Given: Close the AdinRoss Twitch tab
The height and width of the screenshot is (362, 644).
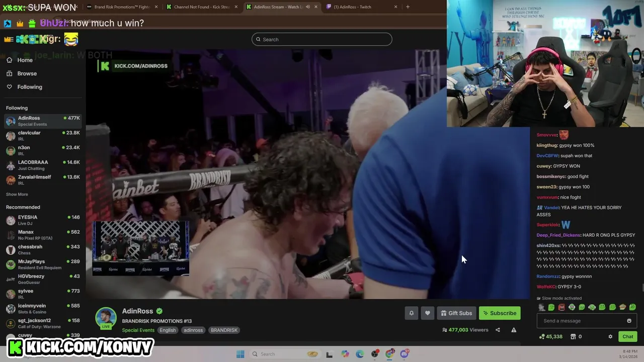Looking at the screenshot, I should 395,7.
